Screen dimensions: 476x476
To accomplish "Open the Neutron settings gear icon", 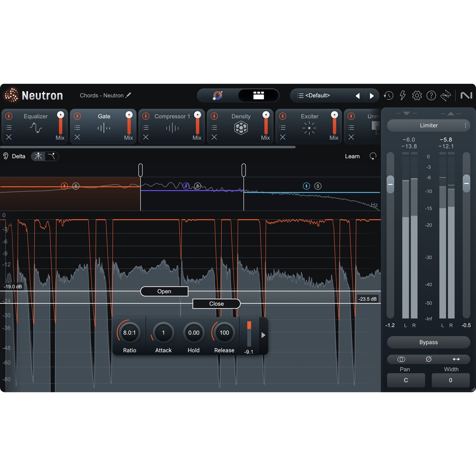I will coord(417,95).
